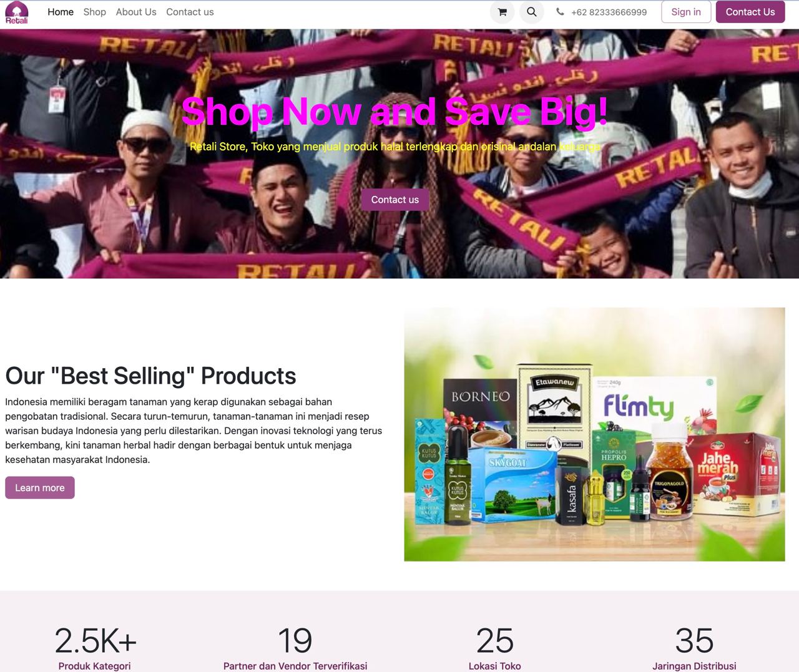799x672 pixels.
Task: Click the 19 Partner dan Vendor stat
Action: (295, 648)
